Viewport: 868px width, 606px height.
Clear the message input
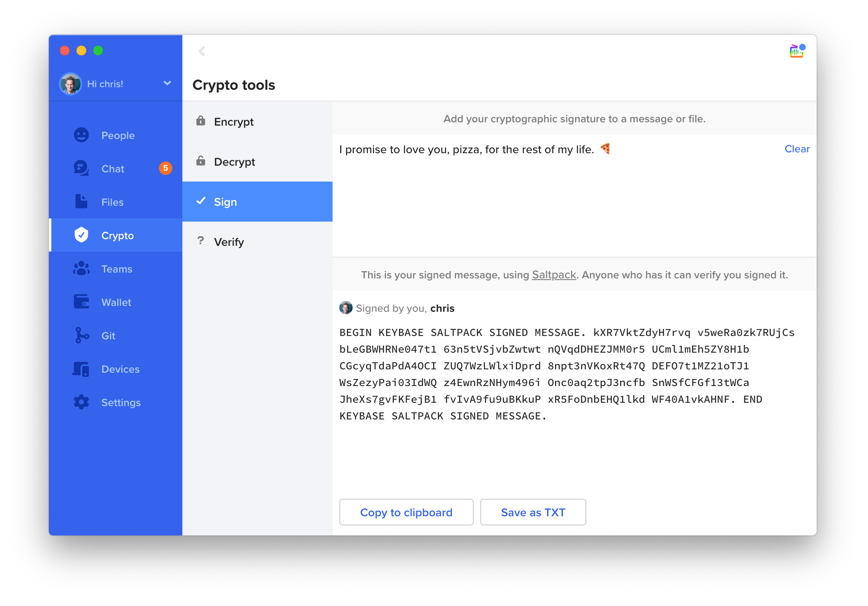(x=797, y=149)
